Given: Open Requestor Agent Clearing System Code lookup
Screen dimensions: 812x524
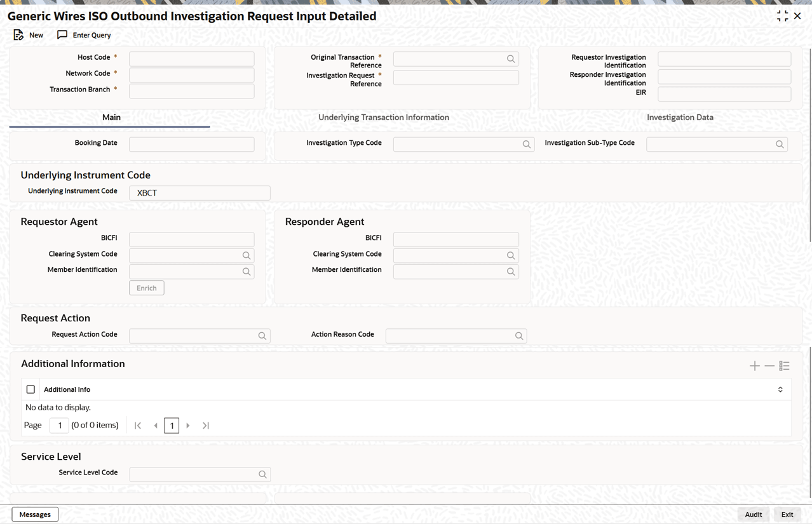Looking at the screenshot, I should click(x=247, y=255).
